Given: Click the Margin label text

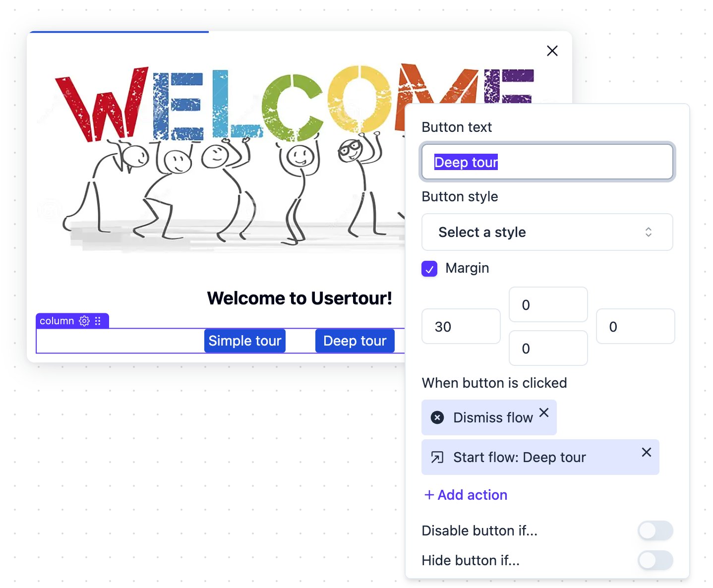Looking at the screenshot, I should tap(467, 268).
